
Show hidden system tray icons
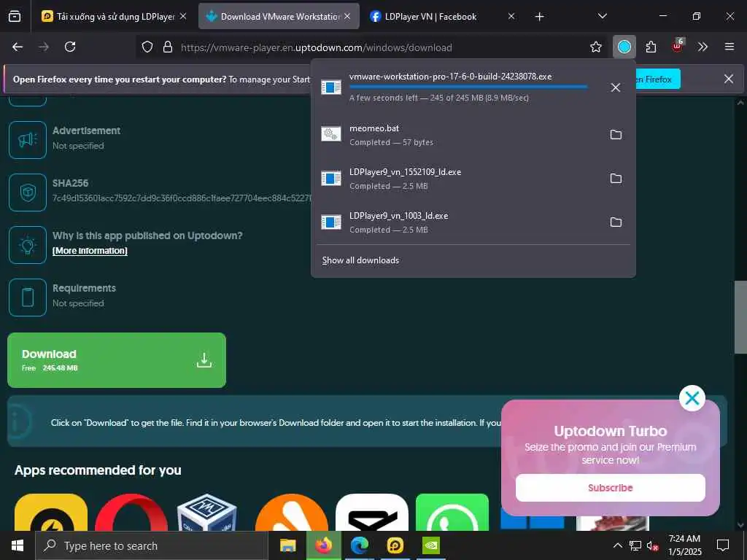click(x=617, y=545)
